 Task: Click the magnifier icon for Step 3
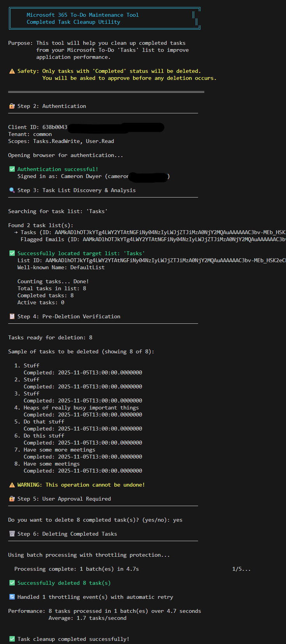(x=12, y=191)
